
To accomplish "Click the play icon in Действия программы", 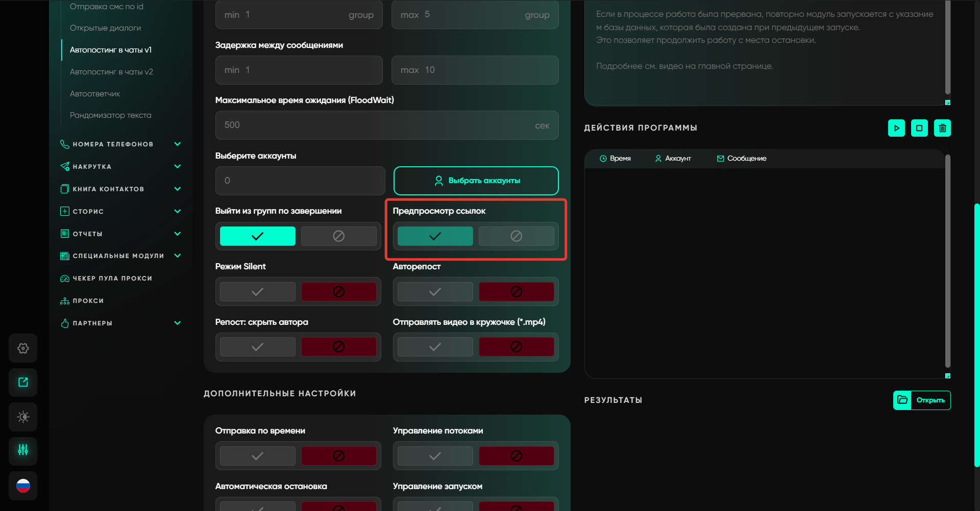I will [x=896, y=128].
